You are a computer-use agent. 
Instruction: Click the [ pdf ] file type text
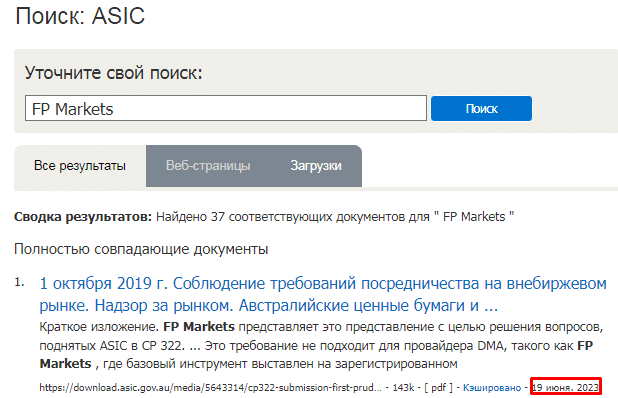tap(438, 388)
